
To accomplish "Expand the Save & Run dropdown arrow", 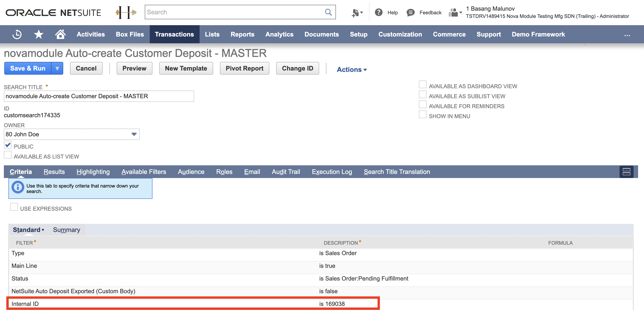I will (x=57, y=68).
